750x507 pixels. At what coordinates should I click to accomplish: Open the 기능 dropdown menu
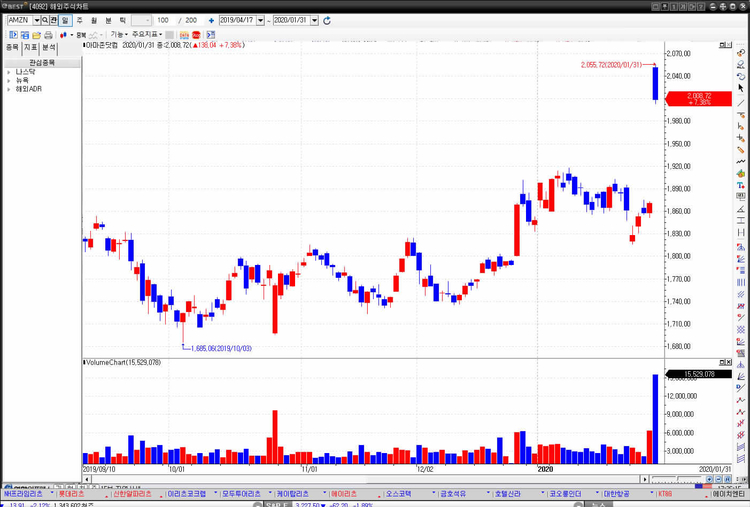[x=119, y=34]
